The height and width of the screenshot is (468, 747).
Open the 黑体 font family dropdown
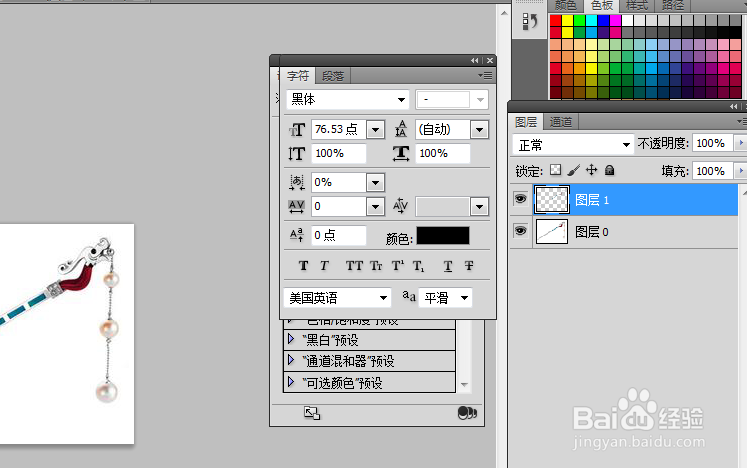402,100
